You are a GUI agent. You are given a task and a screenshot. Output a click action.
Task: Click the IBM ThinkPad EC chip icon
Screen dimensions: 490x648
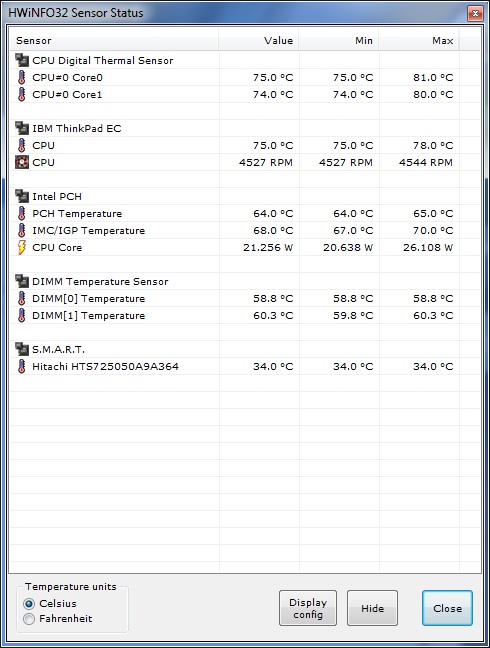pyautogui.click(x=22, y=128)
